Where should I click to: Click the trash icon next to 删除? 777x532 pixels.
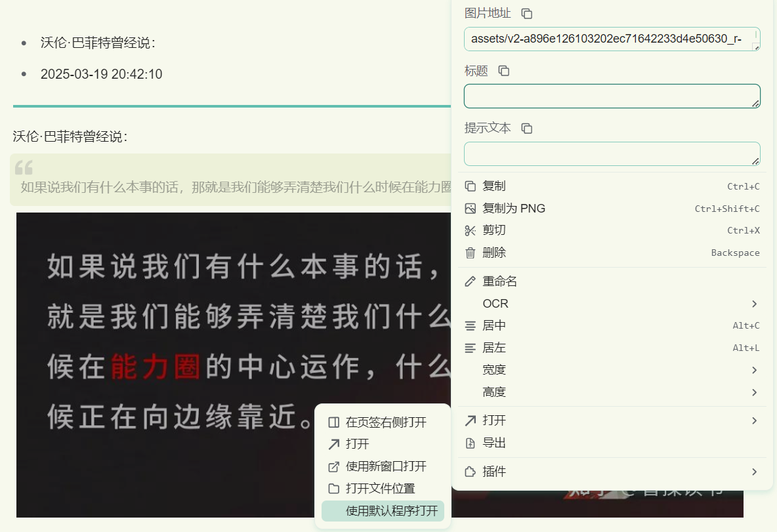(471, 253)
